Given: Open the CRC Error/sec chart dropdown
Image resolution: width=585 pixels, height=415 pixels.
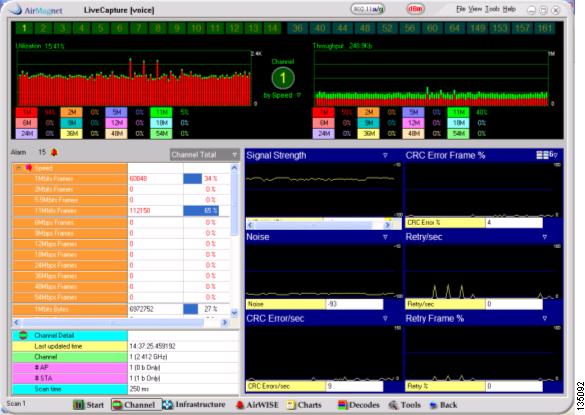Looking at the screenshot, I should (x=385, y=318).
